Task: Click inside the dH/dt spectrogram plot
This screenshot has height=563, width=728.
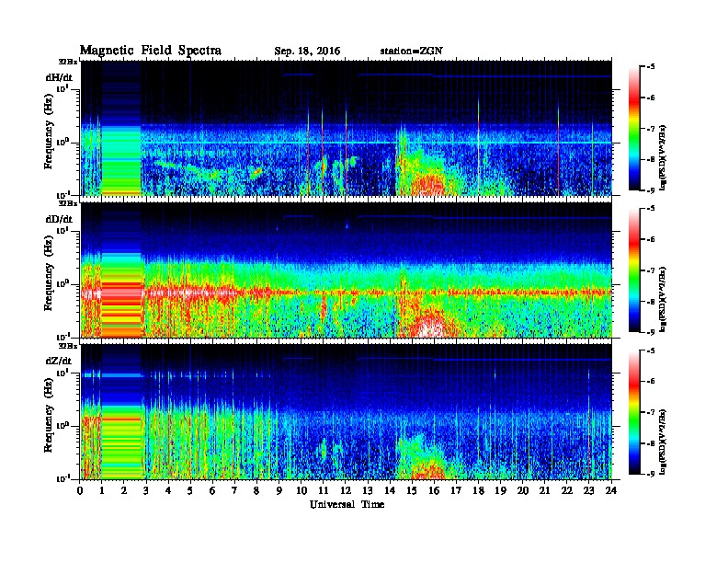Action: (x=346, y=128)
